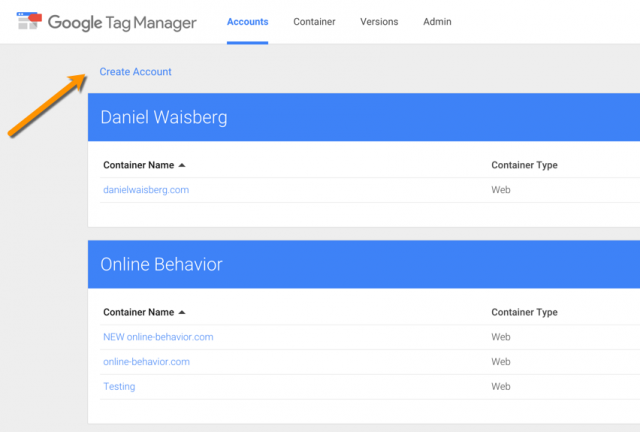
Task: Click Container Type header in Daniel Waisberg account
Action: coord(524,165)
